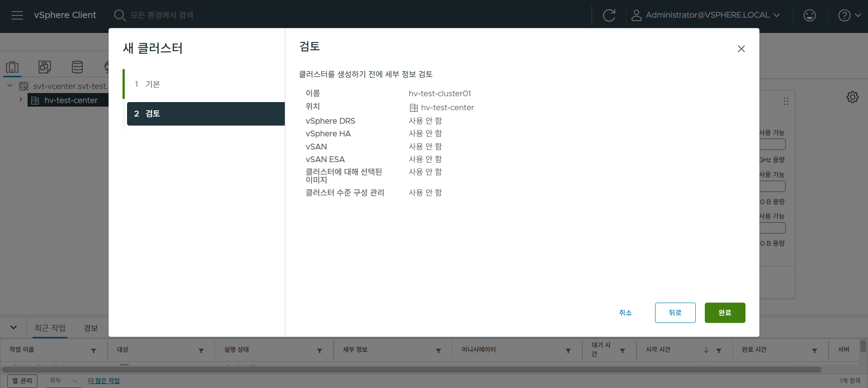Filter the 대상 column

(x=201, y=351)
